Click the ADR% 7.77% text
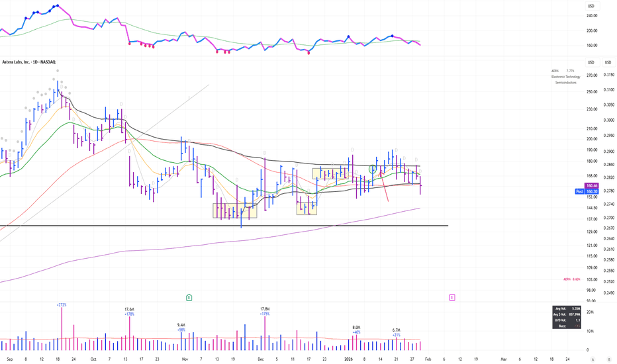Viewport: 617px width, 364px height. (563, 71)
